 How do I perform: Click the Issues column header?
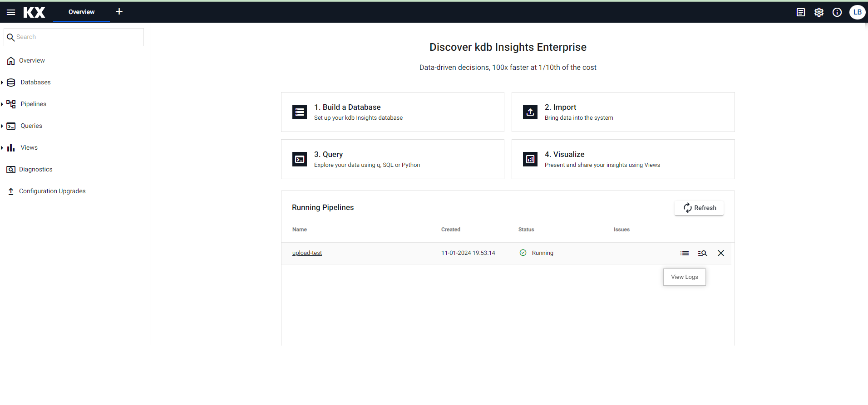pos(621,229)
